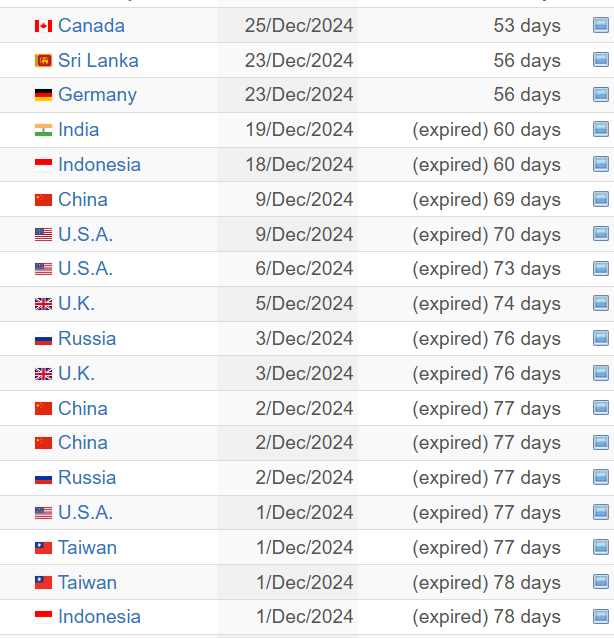Open the blue icon beside Germany's 56 days
Screen dimensions: 614x638
(x=601, y=95)
